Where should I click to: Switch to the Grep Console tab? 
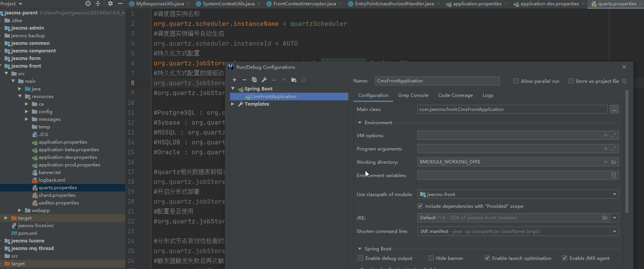[x=413, y=95]
